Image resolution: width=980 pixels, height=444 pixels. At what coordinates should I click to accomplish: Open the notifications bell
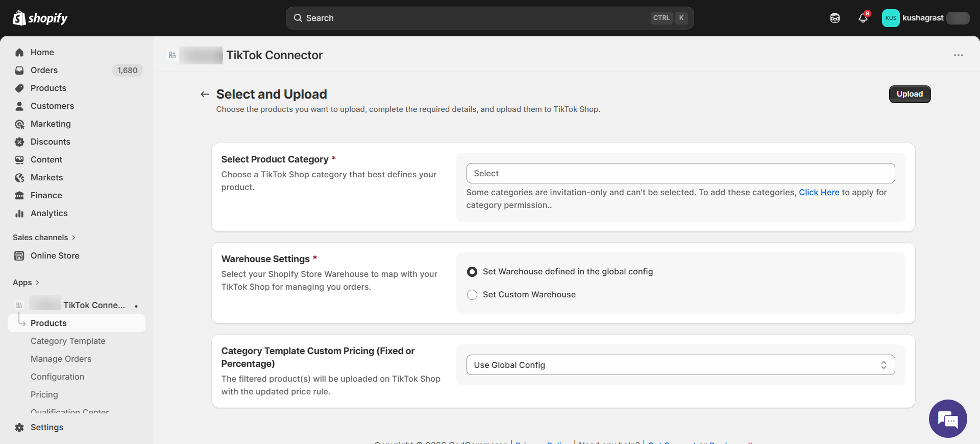863,18
